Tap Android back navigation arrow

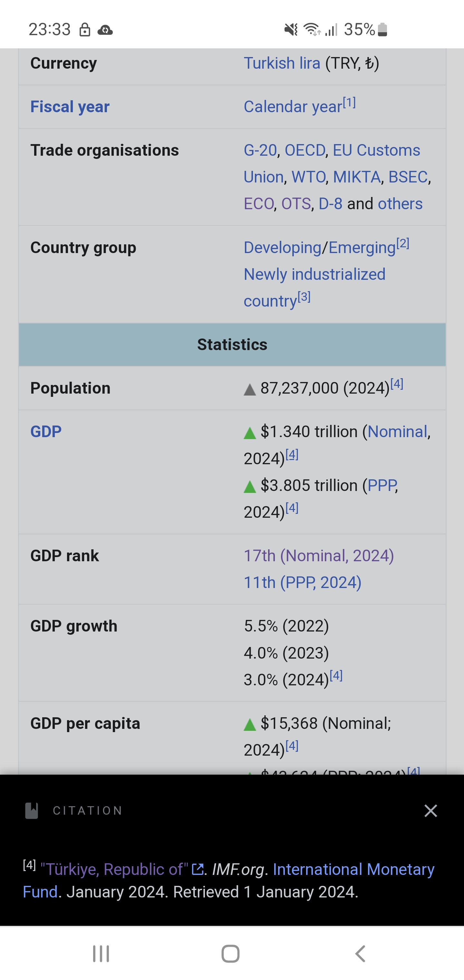click(x=360, y=954)
